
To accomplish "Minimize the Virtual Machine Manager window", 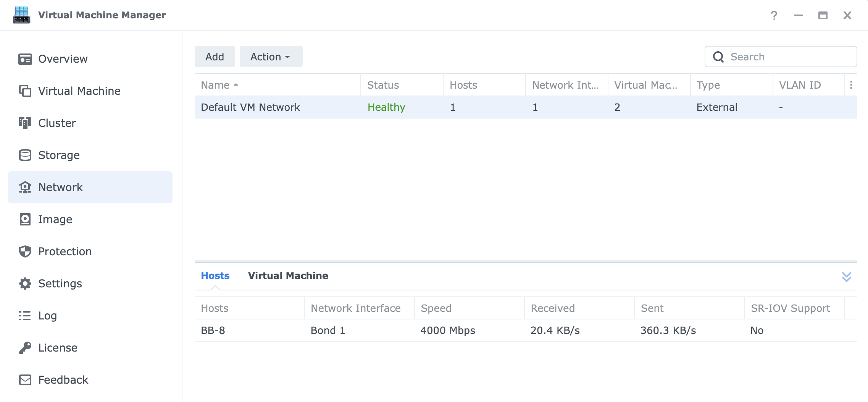I will 799,15.
